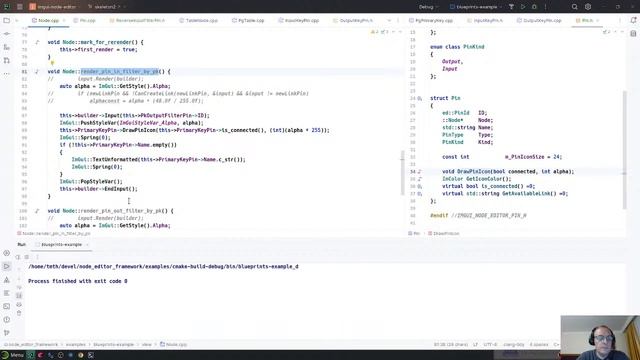Click gutter marker beside mark_for_rerender
The height and width of the screenshot is (360, 640).
[37, 42]
